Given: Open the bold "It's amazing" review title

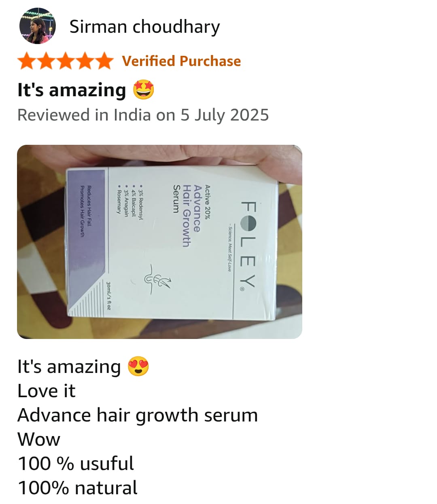Looking at the screenshot, I should [x=72, y=90].
